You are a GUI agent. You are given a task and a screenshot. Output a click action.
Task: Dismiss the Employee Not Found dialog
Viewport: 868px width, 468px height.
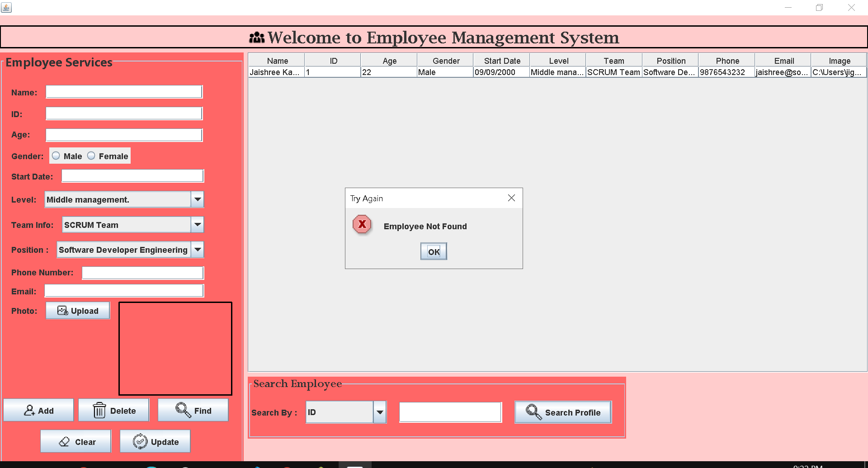coord(433,251)
